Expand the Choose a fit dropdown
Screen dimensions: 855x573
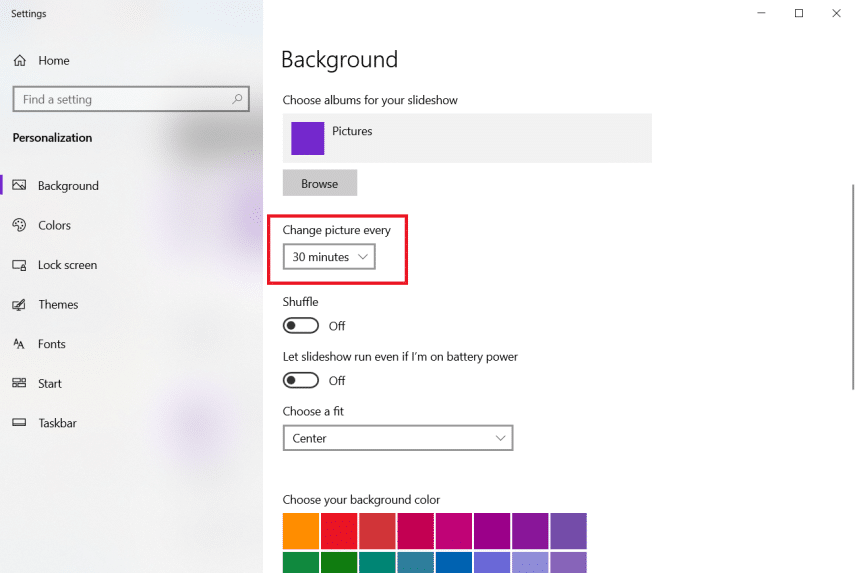point(397,438)
